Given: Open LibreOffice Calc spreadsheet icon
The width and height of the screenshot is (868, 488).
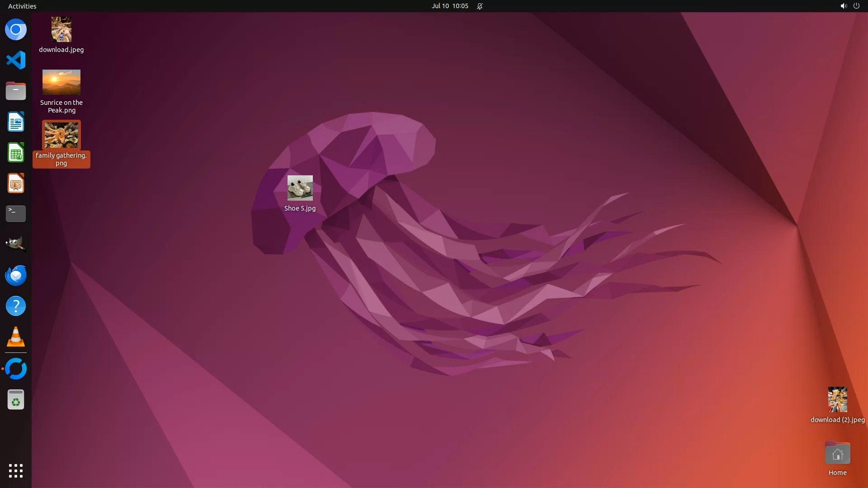Looking at the screenshot, I should click(x=16, y=153).
